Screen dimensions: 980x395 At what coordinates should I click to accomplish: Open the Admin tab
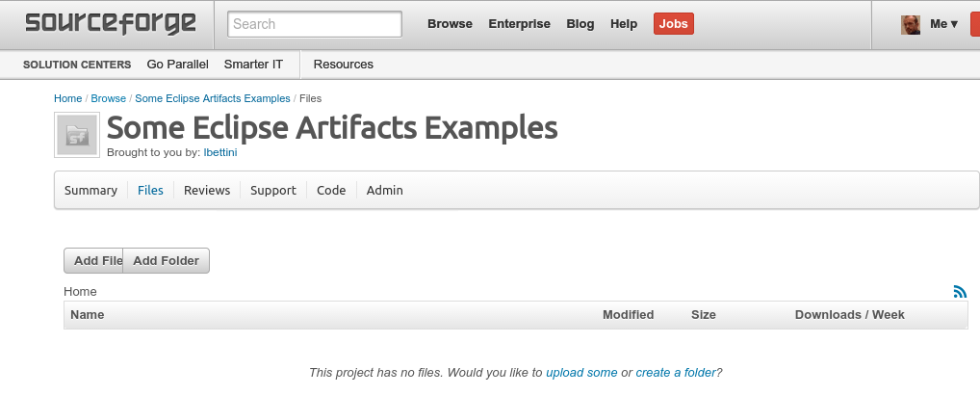click(384, 191)
